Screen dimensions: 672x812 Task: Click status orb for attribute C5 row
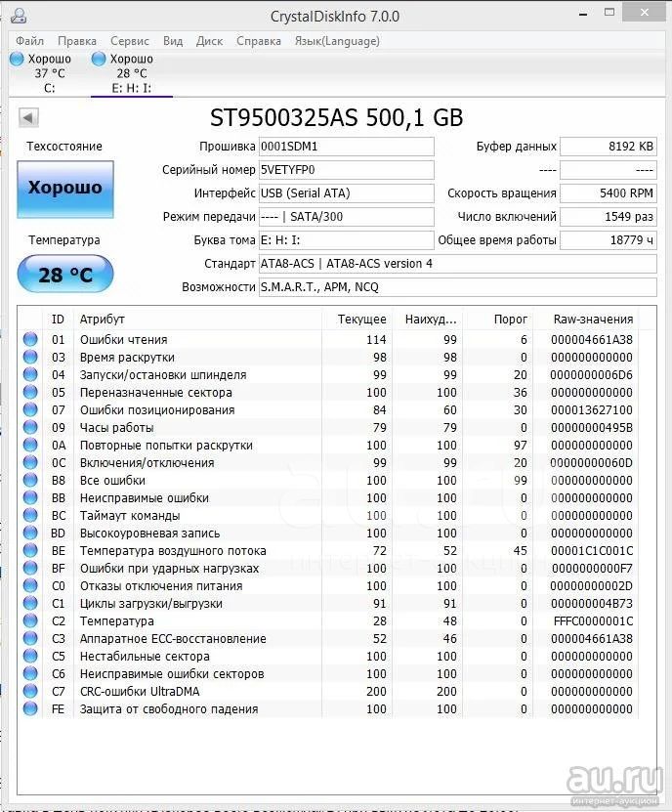[30, 656]
